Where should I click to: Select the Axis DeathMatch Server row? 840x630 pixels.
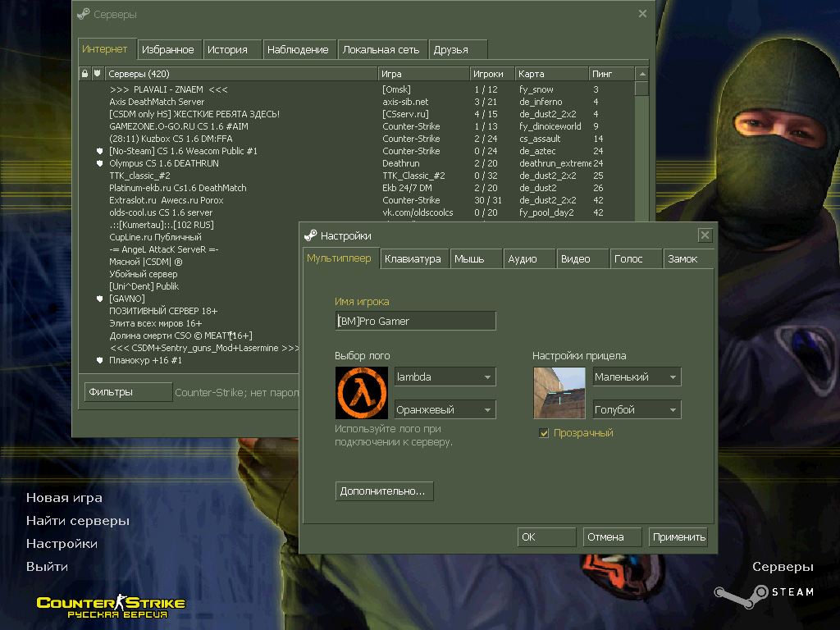(x=357, y=102)
